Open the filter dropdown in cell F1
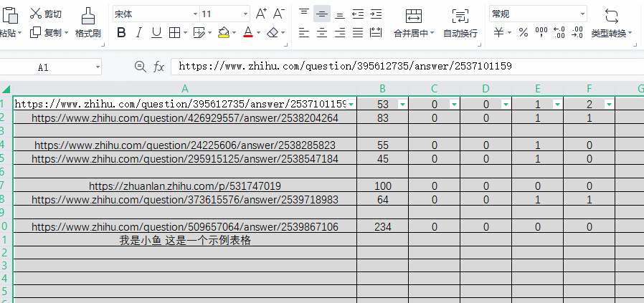Viewport: 644px width, 303px height. click(609, 105)
